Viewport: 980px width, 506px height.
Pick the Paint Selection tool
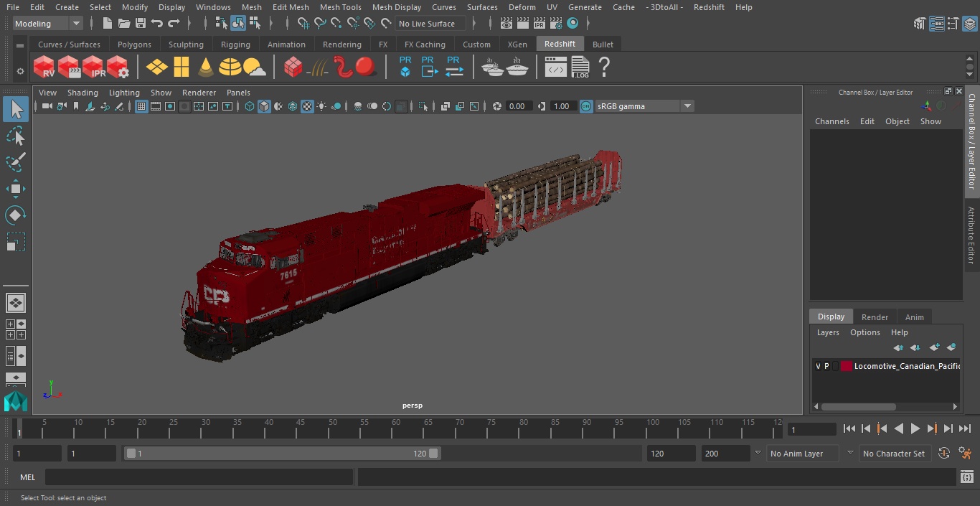click(x=15, y=161)
